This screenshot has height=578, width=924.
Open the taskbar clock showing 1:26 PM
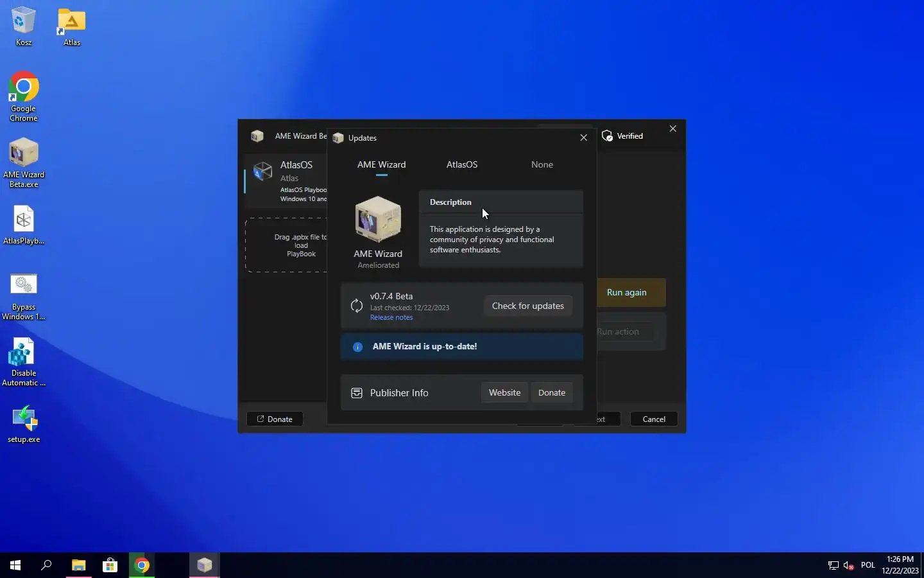pyautogui.click(x=900, y=565)
